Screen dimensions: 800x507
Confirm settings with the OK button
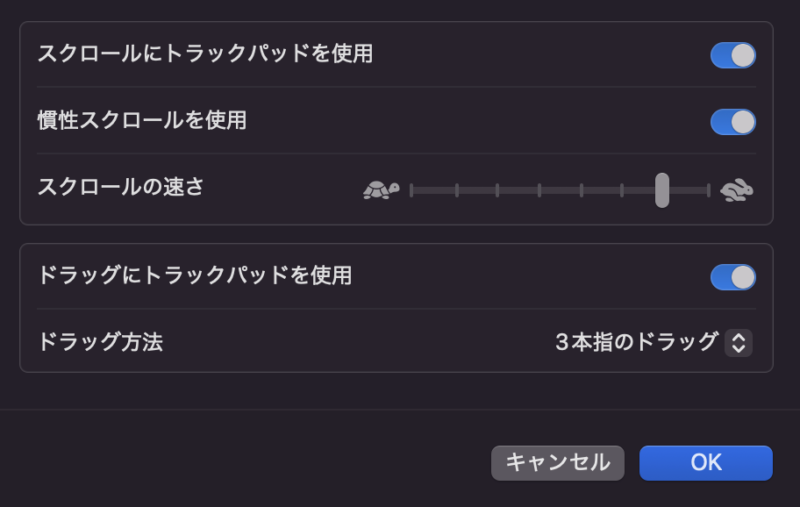[x=706, y=463]
